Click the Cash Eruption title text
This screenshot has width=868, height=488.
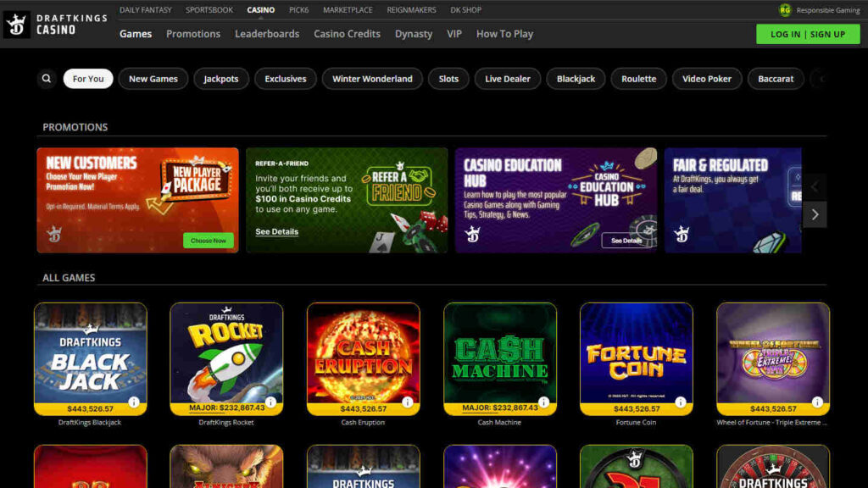tap(363, 422)
